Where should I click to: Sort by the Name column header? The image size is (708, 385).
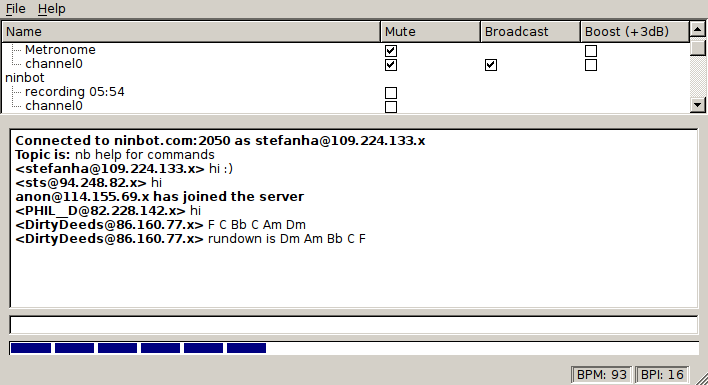[x=191, y=32]
